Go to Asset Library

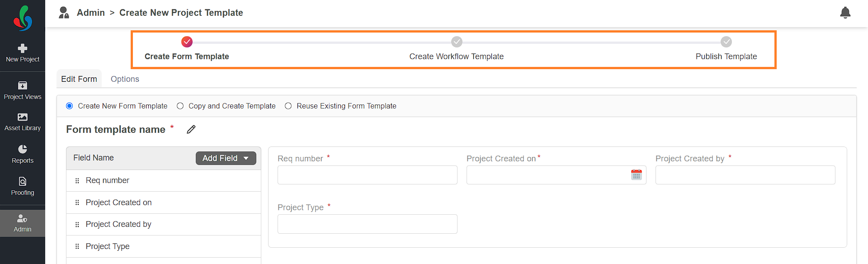(23, 122)
